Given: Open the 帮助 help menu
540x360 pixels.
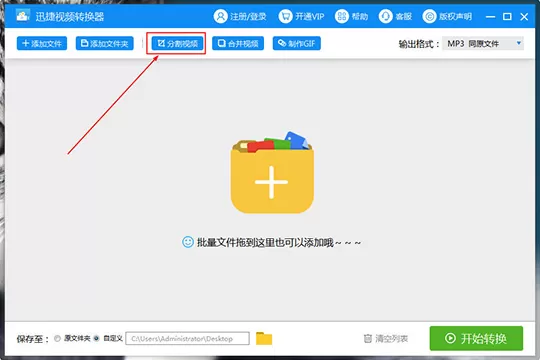Looking at the screenshot, I should 351,16.
